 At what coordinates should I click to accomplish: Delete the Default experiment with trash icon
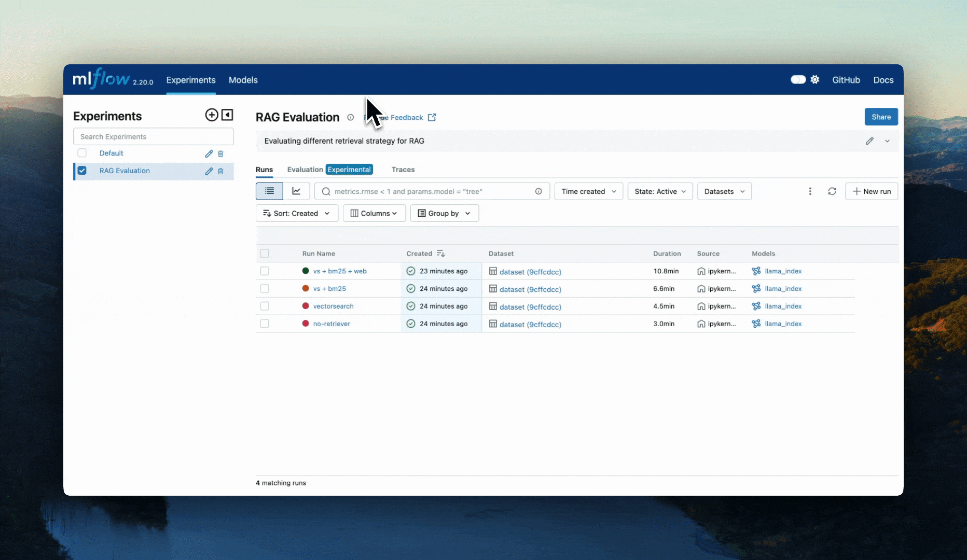[220, 154]
